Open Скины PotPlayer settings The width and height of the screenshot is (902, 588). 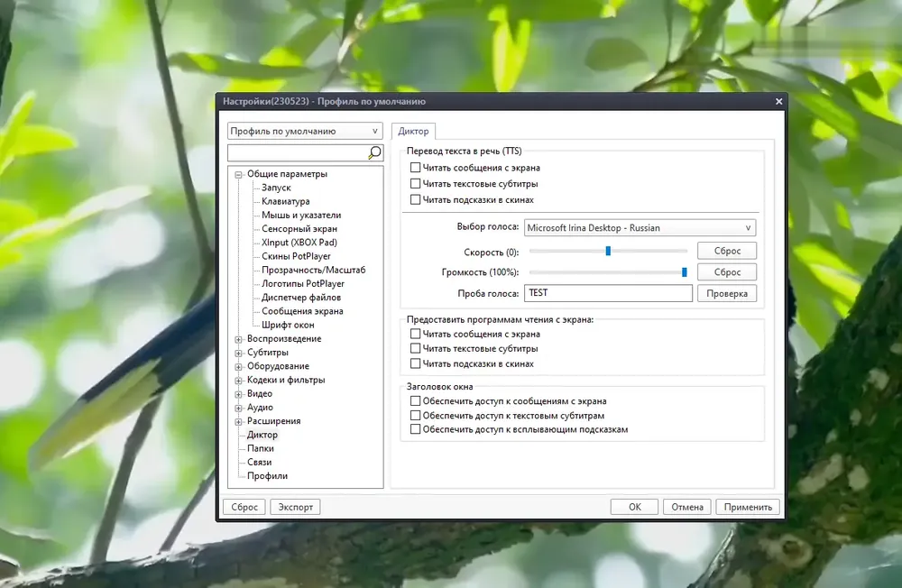tap(296, 257)
